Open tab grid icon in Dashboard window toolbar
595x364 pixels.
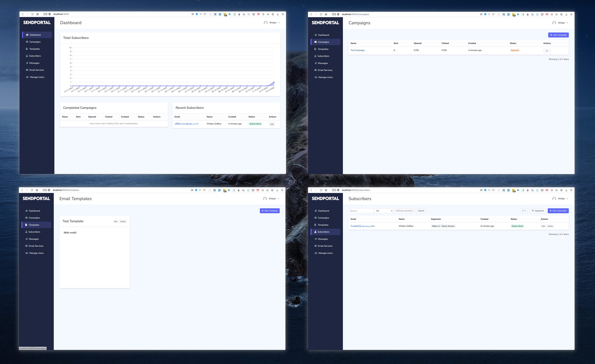pos(37,14)
